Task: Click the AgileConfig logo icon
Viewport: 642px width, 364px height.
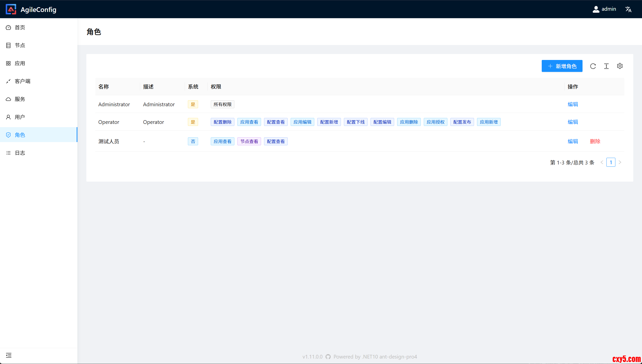Action: coord(11,9)
